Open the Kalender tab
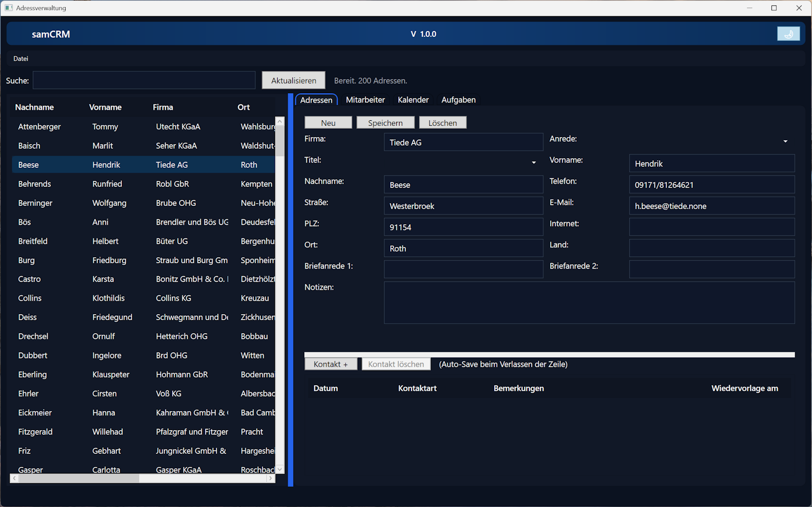The height and width of the screenshot is (507, 812). click(x=413, y=100)
